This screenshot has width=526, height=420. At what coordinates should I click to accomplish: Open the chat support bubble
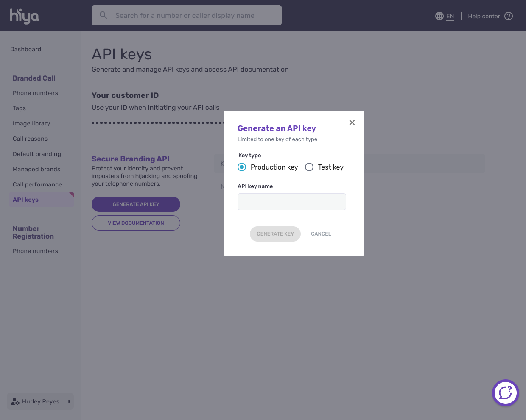click(x=505, y=392)
